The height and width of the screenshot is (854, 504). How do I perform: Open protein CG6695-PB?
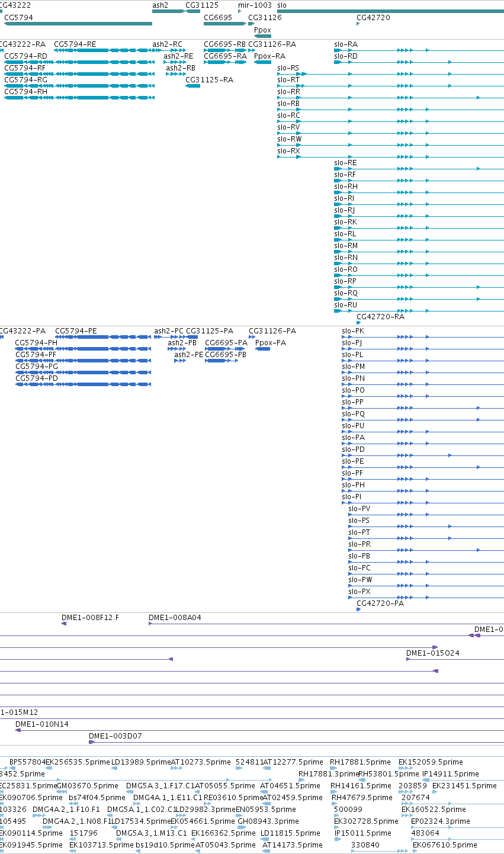(226, 355)
